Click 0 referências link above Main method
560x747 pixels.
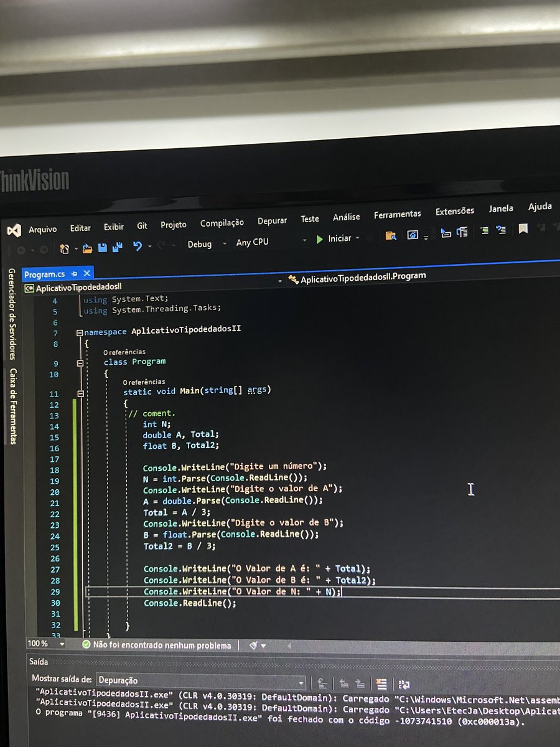tap(144, 382)
